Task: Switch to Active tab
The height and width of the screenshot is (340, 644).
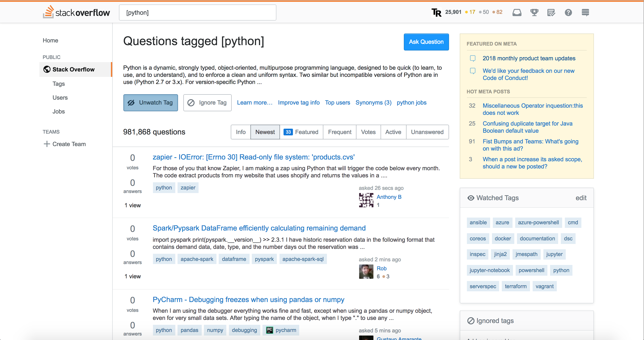Action: tap(393, 132)
